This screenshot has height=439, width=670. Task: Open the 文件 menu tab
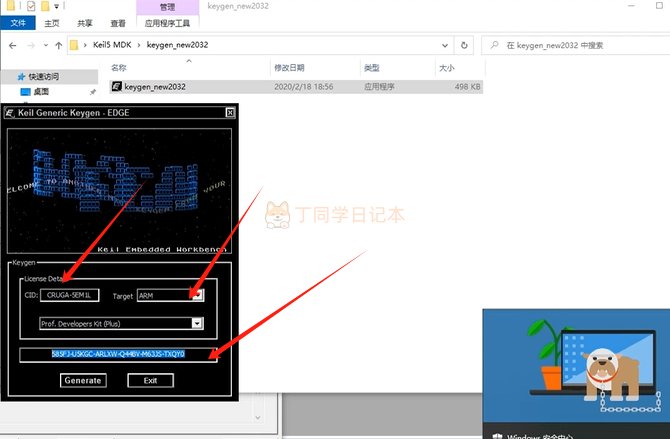pos(18,23)
